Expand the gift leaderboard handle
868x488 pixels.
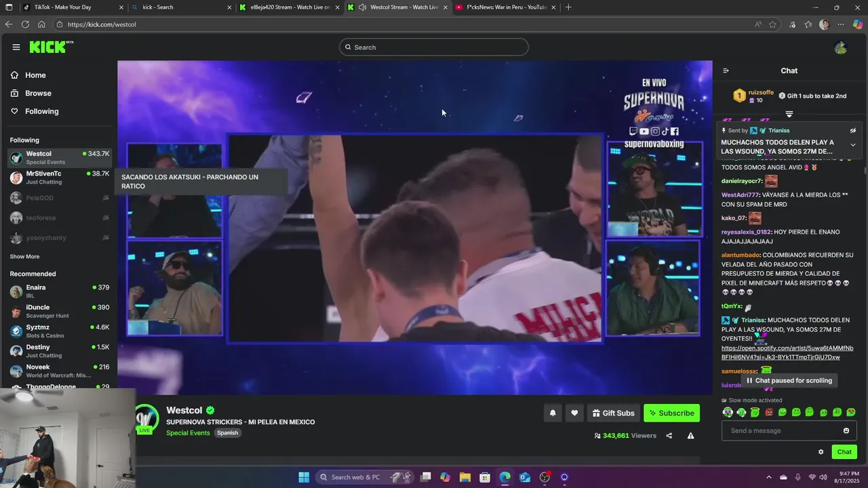coord(789,114)
